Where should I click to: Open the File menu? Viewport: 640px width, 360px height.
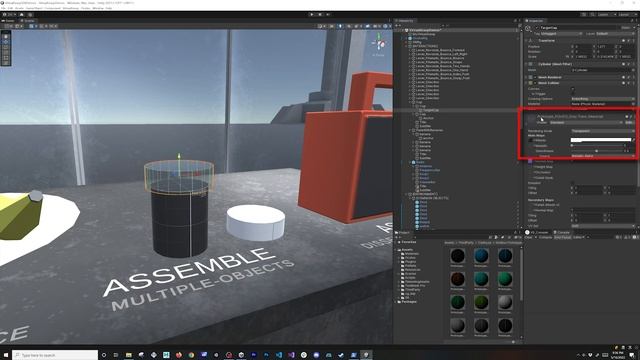(x=2, y=8)
